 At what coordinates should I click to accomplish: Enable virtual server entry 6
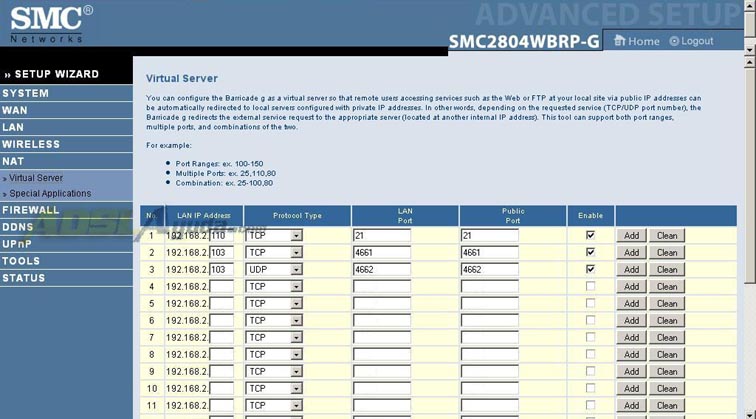tap(590, 320)
